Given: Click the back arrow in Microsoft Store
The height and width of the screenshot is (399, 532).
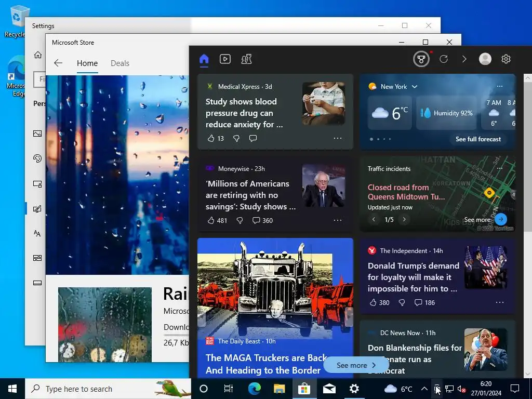Looking at the screenshot, I should coord(58,63).
